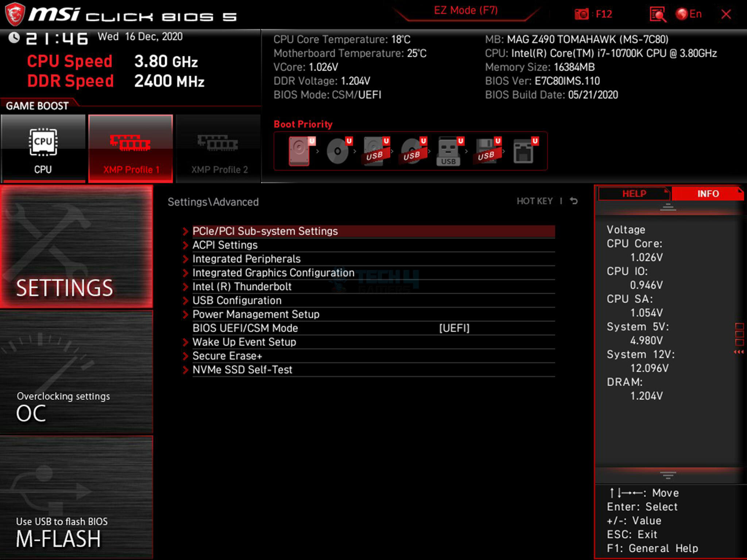Screen dimensions: 747x560
Task: Click the 21:46 time display
Action: point(57,39)
